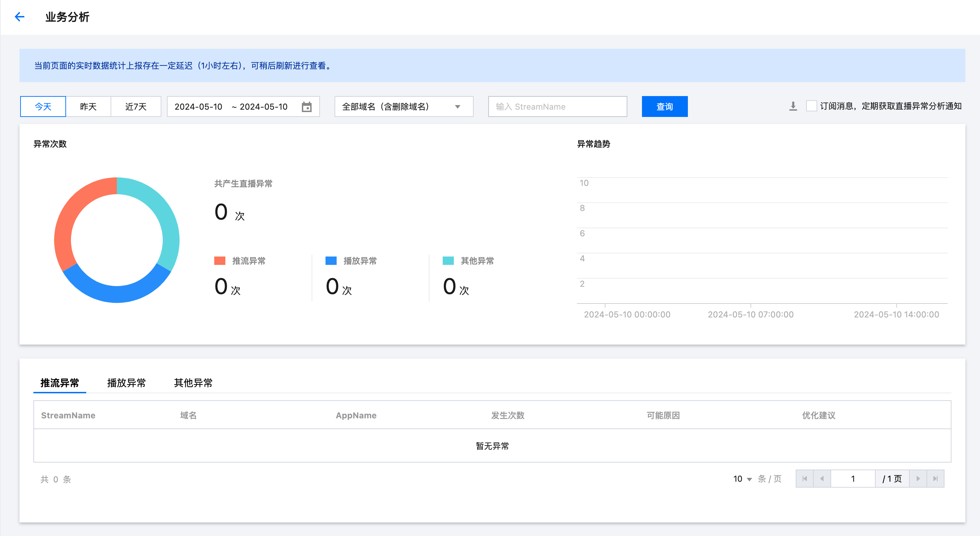Jump to last page icon
The width and height of the screenshot is (980, 536).
coord(935,479)
